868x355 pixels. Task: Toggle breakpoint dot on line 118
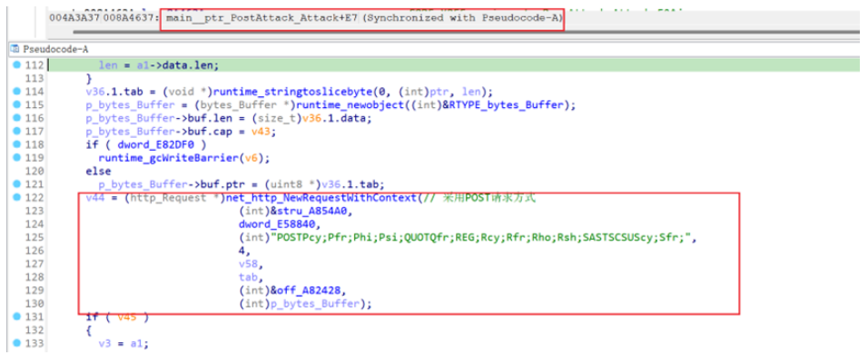16,144
